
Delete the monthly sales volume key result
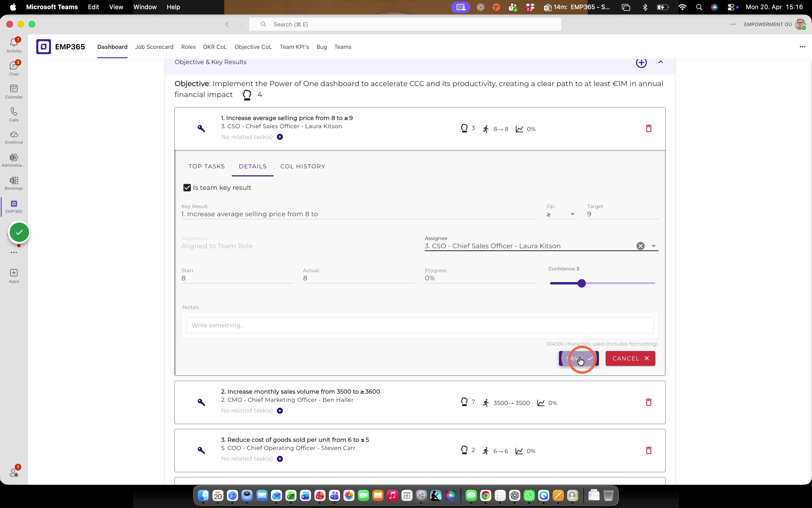tap(649, 402)
